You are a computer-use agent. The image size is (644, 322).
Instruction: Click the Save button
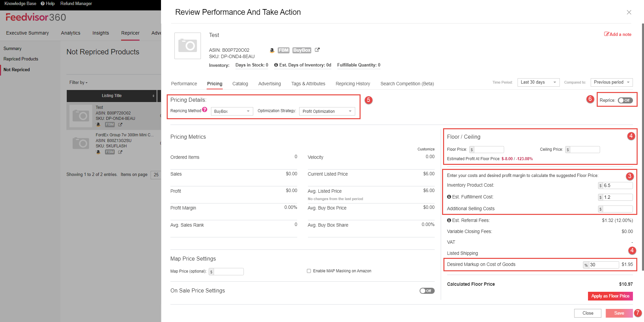pos(619,313)
